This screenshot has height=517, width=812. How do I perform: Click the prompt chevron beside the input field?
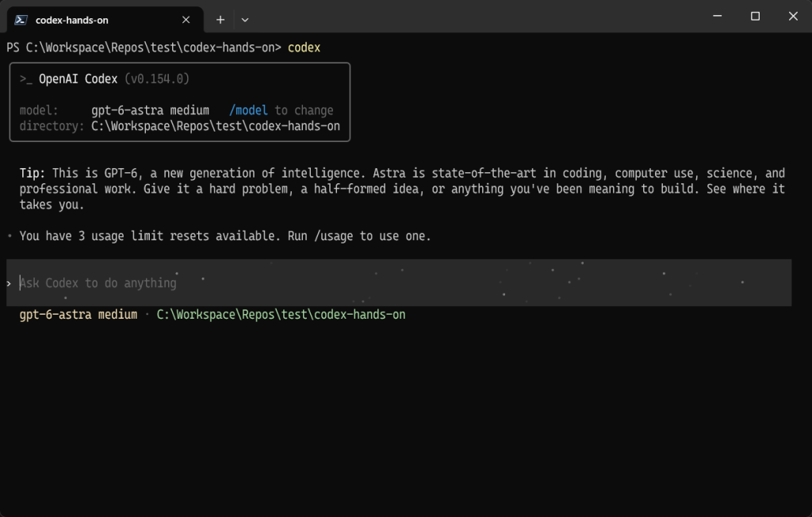click(9, 283)
